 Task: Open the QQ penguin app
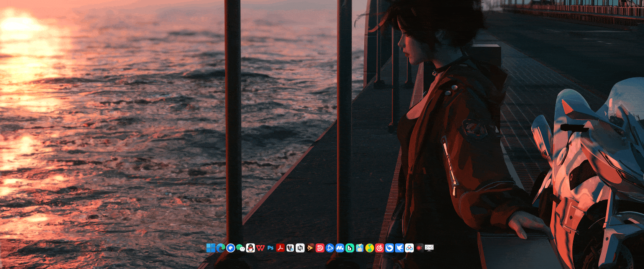251,248
